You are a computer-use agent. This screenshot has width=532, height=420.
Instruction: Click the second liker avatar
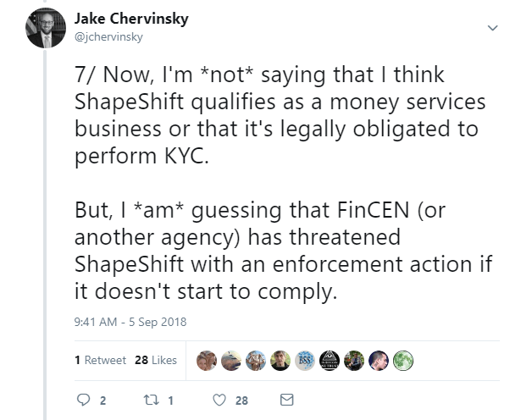[x=230, y=360]
